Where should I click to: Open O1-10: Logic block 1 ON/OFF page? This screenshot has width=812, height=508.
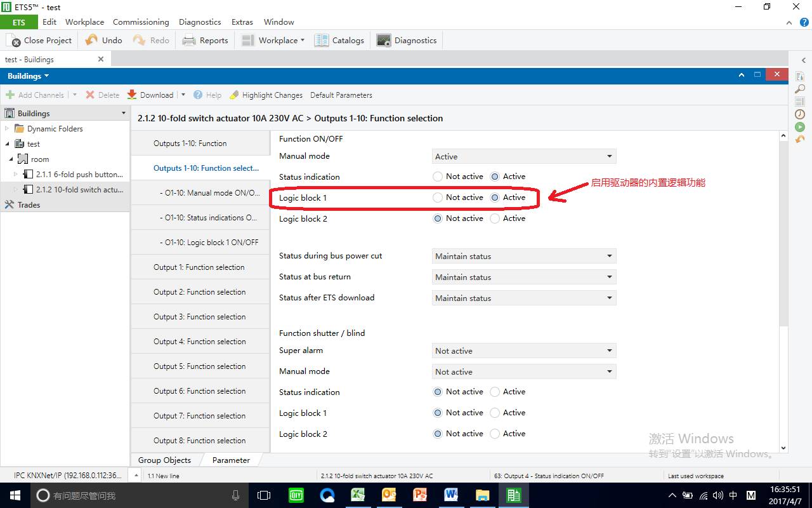tap(200, 243)
